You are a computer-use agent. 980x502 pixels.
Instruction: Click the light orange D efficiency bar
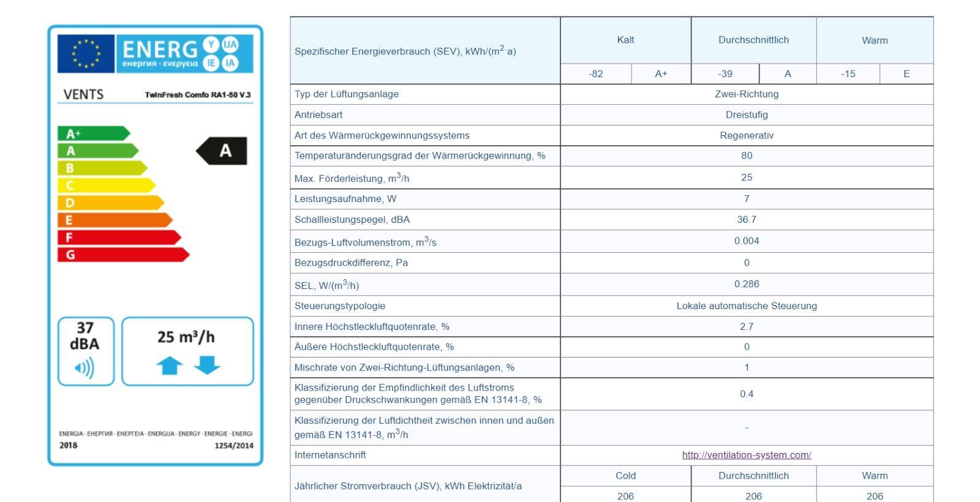[111, 203]
